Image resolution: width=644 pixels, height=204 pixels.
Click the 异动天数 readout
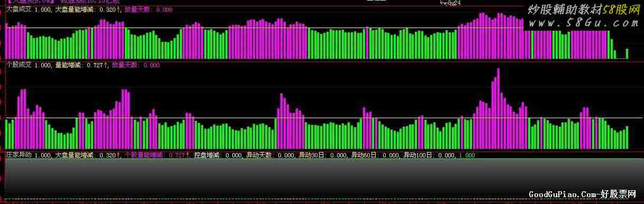point(270,155)
